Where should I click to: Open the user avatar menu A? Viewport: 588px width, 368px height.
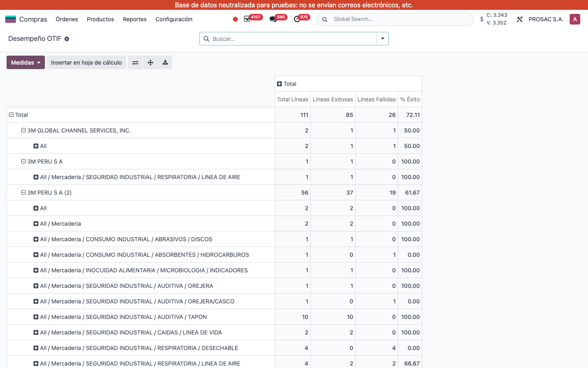tap(575, 19)
